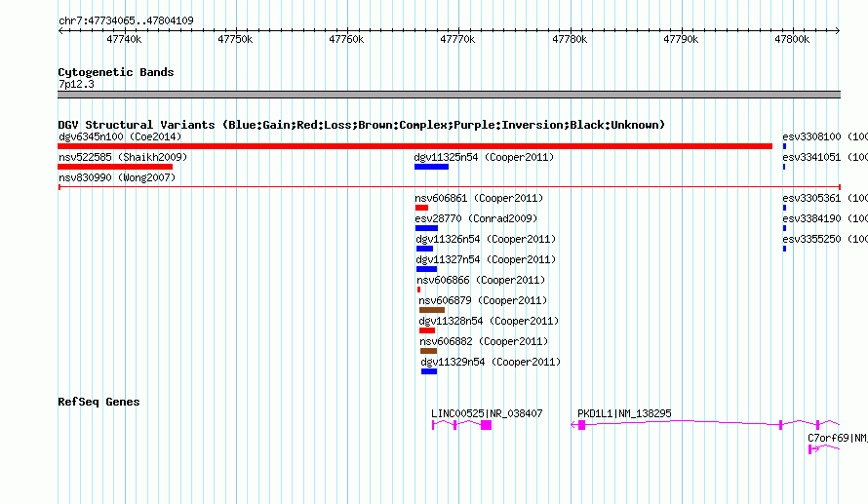Click the 47790k ruler tick
Screen dimensions: 868x504
681,39
